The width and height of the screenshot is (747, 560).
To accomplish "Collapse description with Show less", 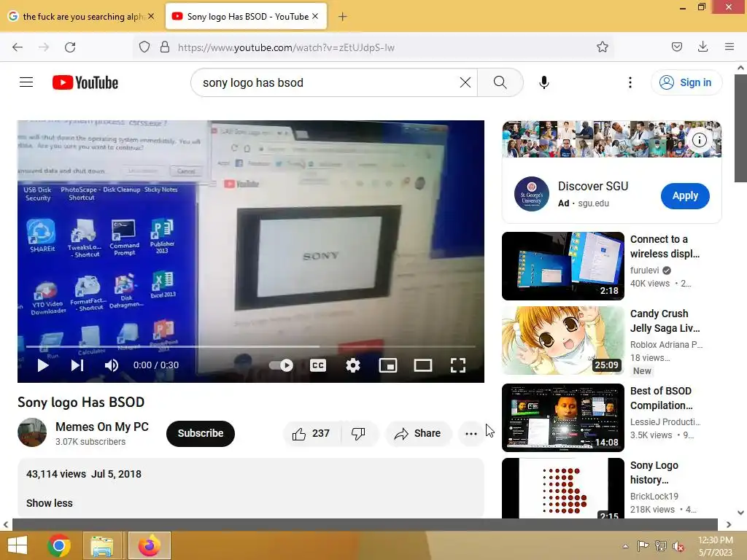I will click(x=50, y=503).
